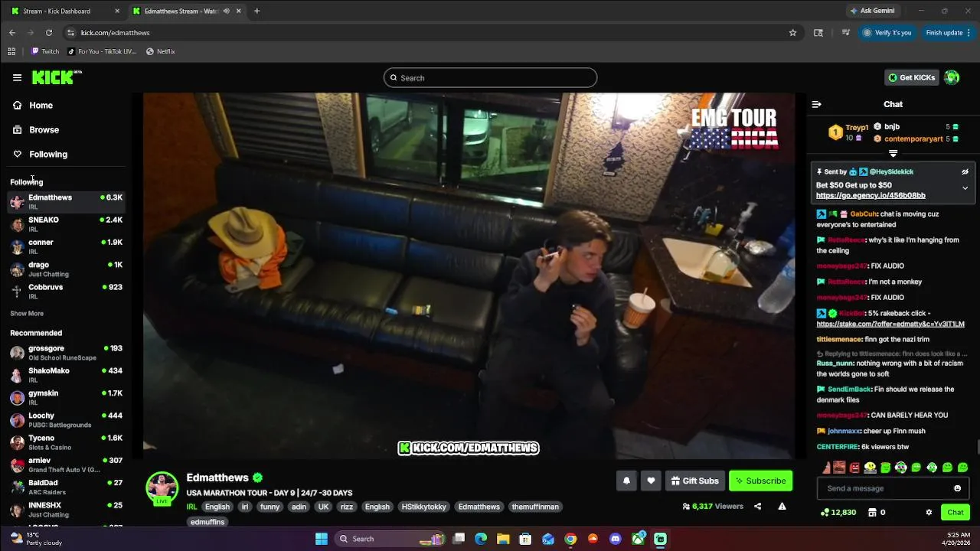Open Browse in the sidebar
980x551 pixels.
36,129
